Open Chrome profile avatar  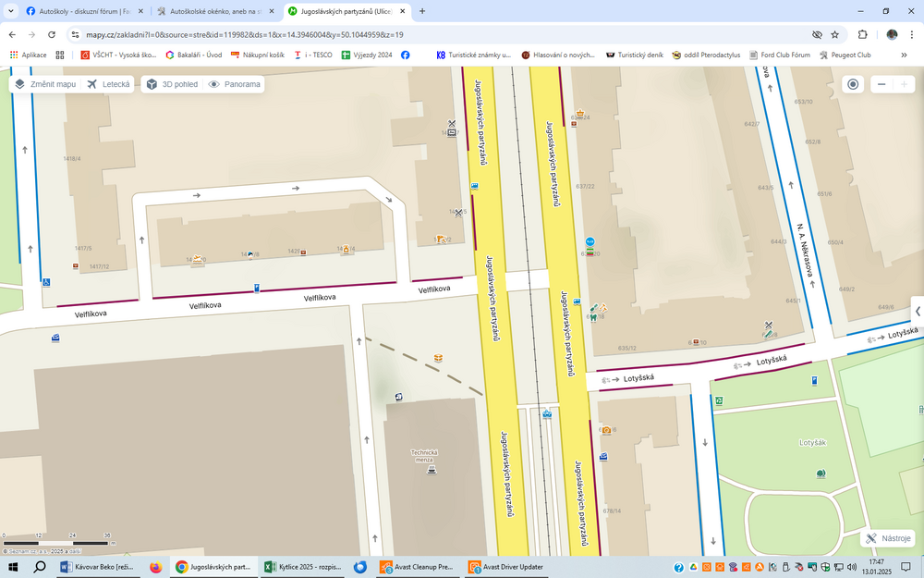[x=892, y=35]
